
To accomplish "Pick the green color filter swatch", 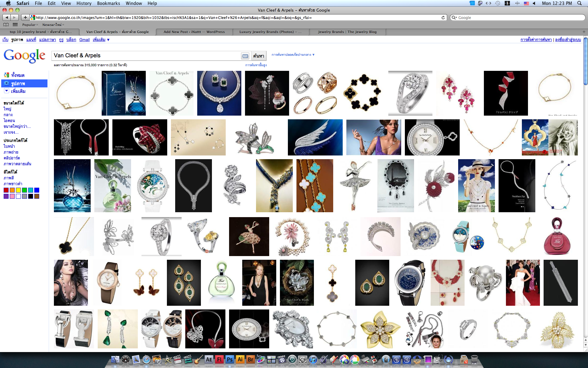I will tap(24, 190).
